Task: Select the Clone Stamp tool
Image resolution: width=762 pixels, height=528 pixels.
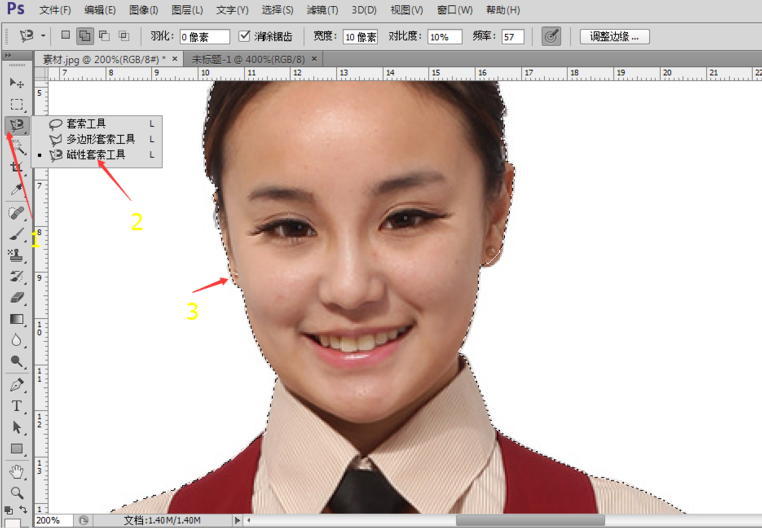Action: [17, 255]
